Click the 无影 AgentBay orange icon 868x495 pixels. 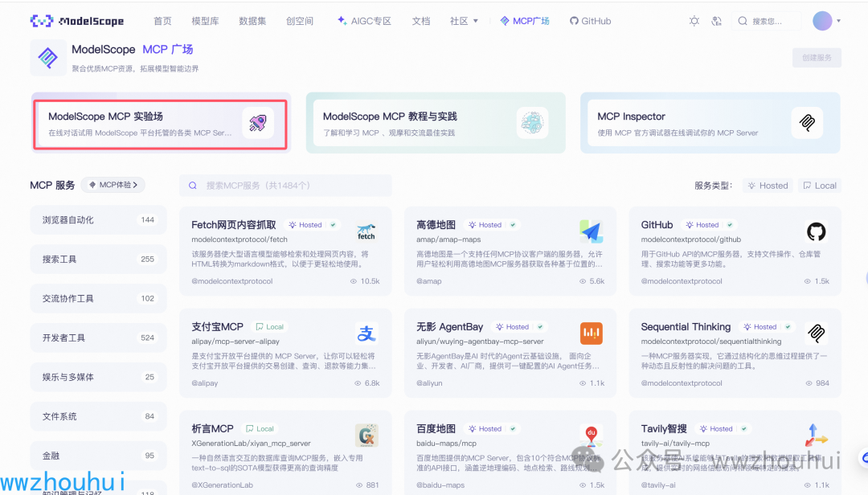592,333
